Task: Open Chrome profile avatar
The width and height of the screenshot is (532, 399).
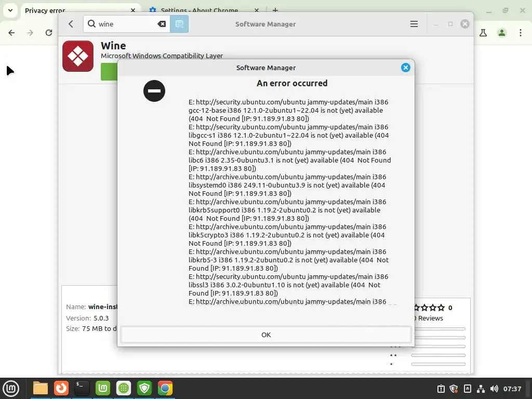Action: pyautogui.click(x=502, y=33)
